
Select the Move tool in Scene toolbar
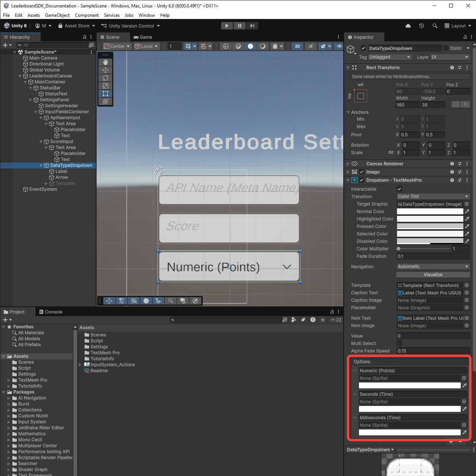coord(105,70)
